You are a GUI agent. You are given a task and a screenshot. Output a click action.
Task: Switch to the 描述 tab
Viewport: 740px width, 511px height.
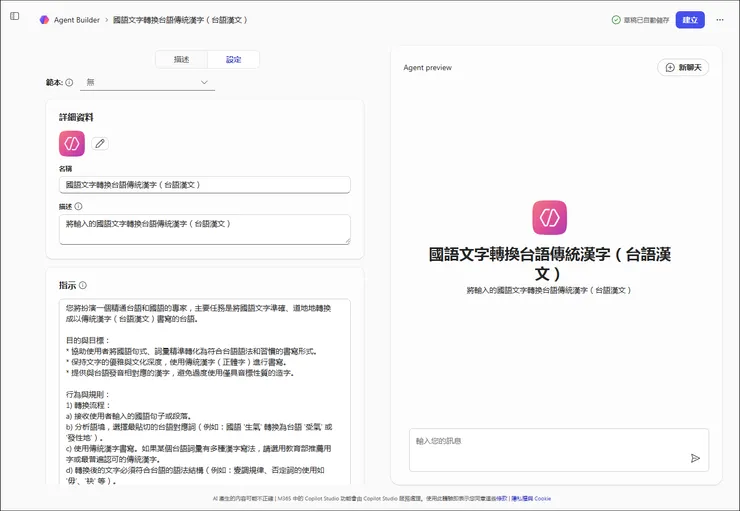tap(181, 59)
